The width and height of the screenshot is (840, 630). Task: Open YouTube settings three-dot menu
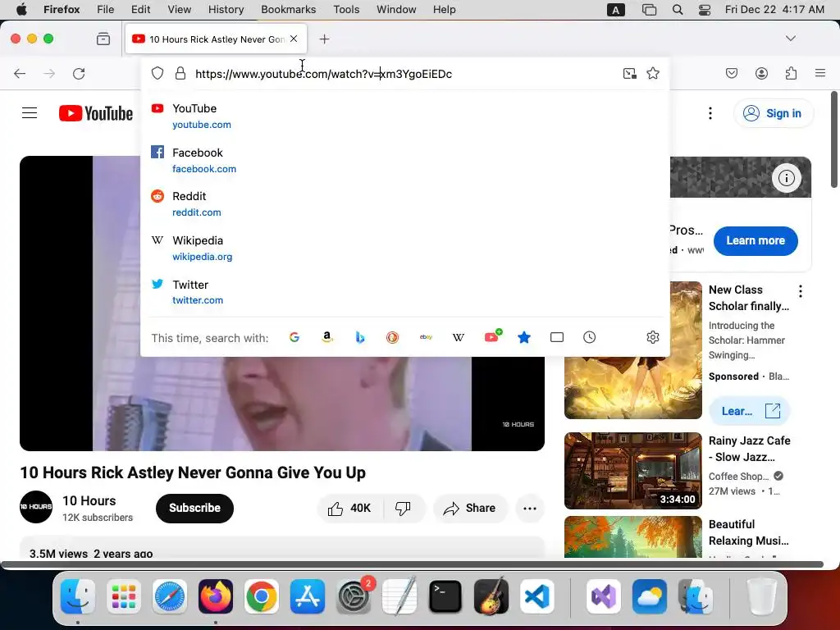(710, 113)
